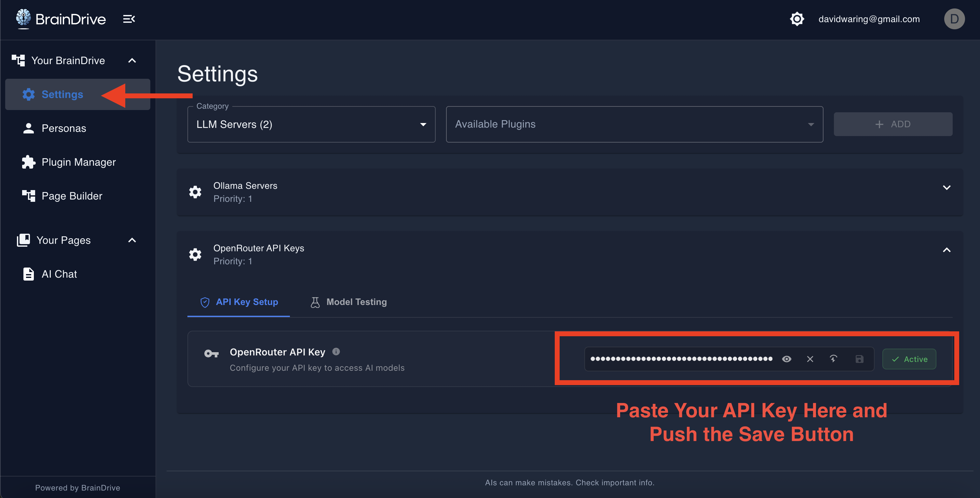Viewport: 980px width, 498px height.
Task: Switch to the Model Testing tab
Action: click(348, 302)
